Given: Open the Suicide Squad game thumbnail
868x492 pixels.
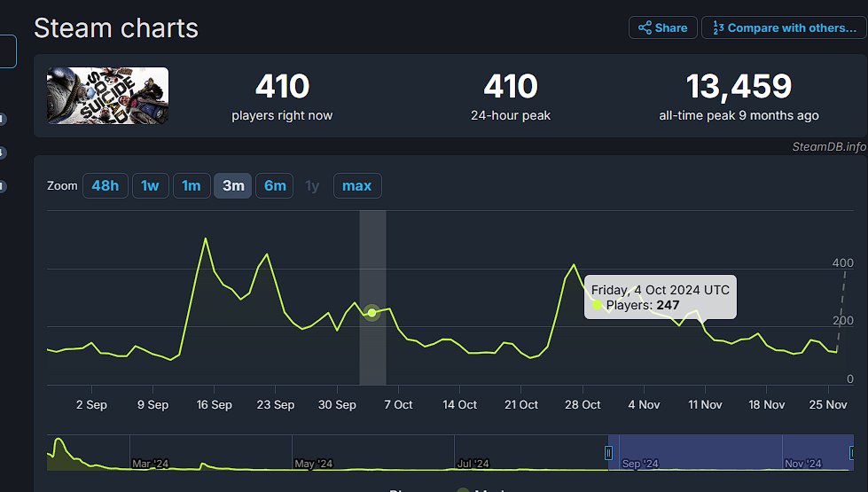Looking at the screenshot, I should (107, 96).
